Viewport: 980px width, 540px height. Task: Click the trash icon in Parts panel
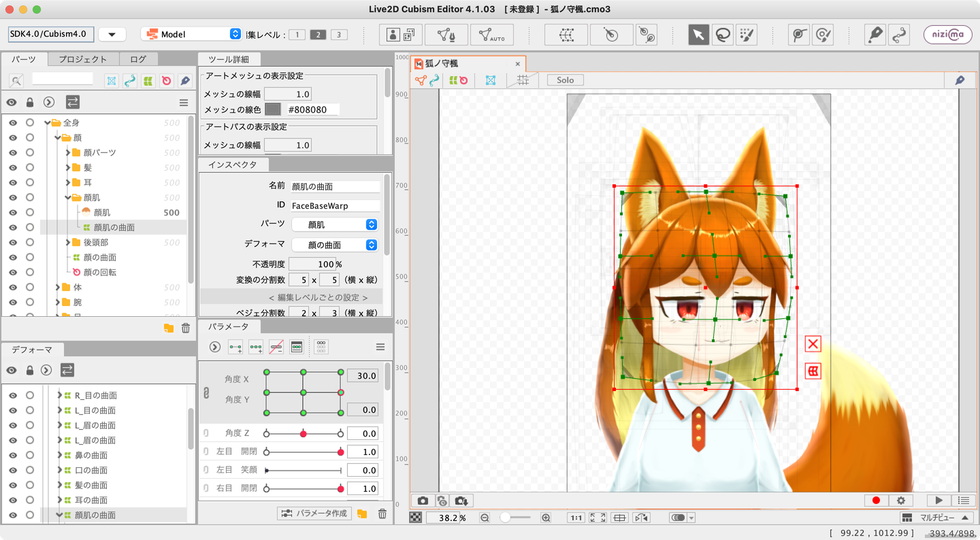click(186, 328)
